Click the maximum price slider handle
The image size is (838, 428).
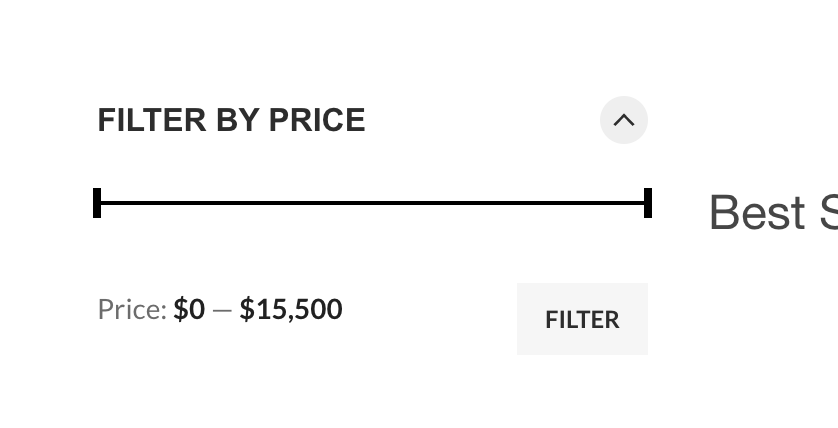tap(648, 202)
